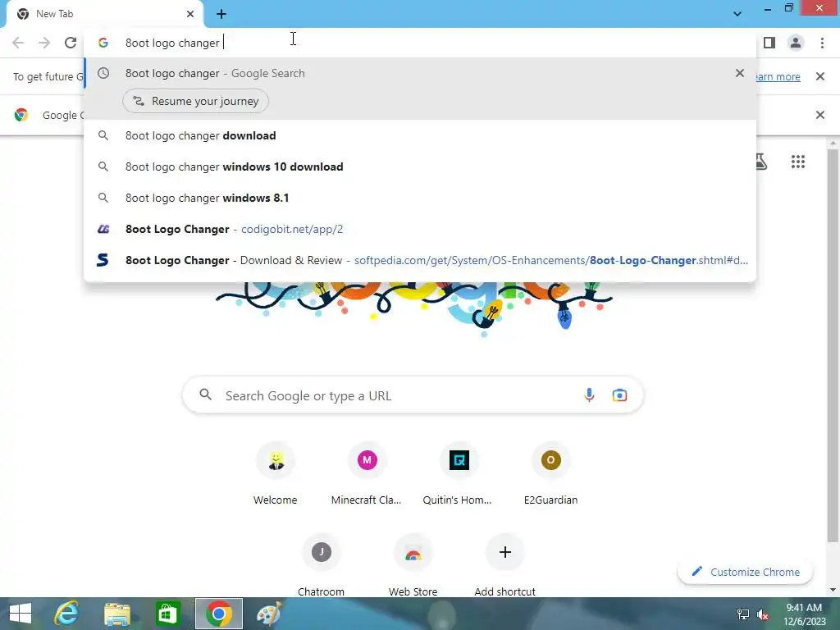The width and height of the screenshot is (840, 630).
Task: Open File Explorer from taskbar
Action: pos(117,614)
